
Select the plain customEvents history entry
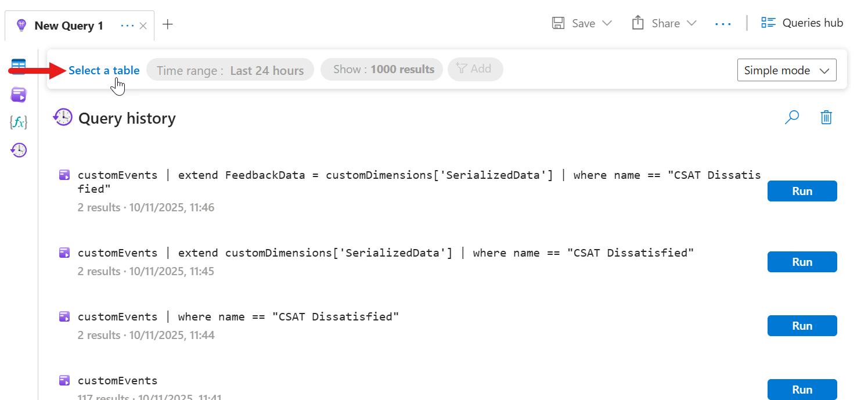pyautogui.click(x=118, y=381)
